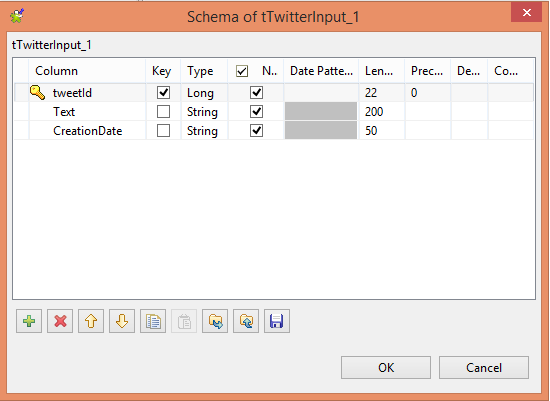550x401 pixels.
Task: Open Type cell String for Text
Action: [204, 112]
